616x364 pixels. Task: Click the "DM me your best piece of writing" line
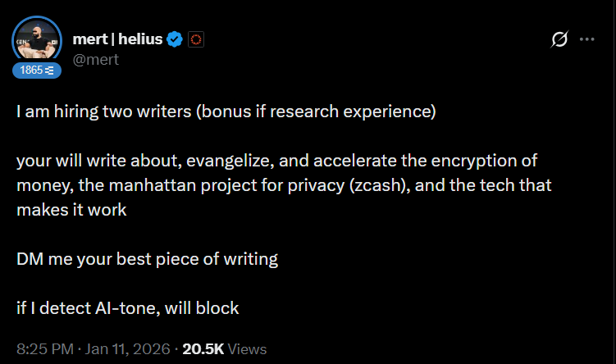(147, 259)
